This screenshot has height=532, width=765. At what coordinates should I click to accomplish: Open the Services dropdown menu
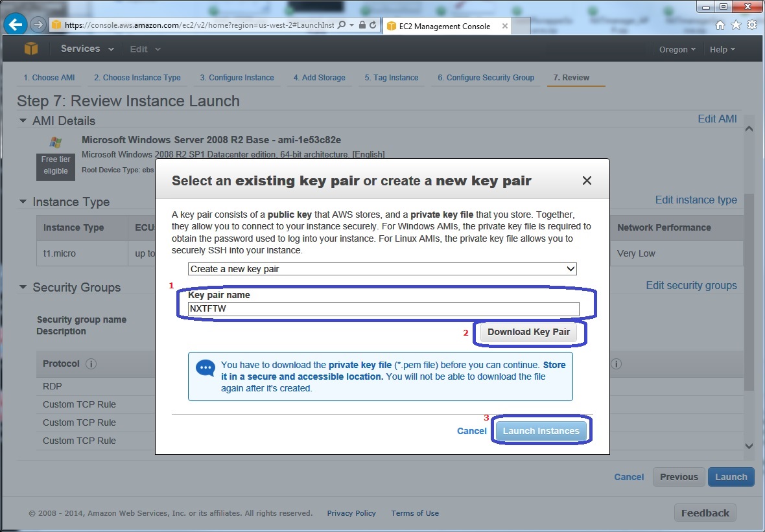tap(88, 49)
